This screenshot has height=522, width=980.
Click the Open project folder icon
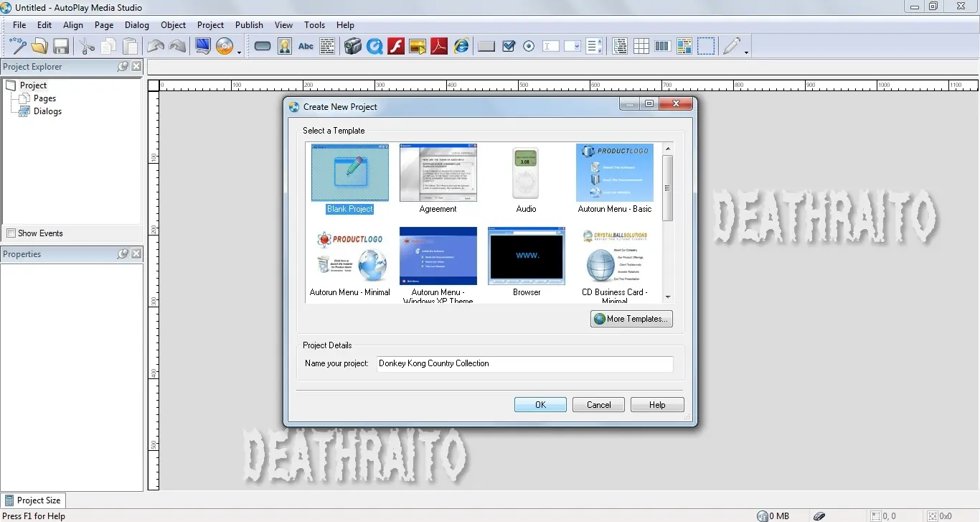(39, 47)
